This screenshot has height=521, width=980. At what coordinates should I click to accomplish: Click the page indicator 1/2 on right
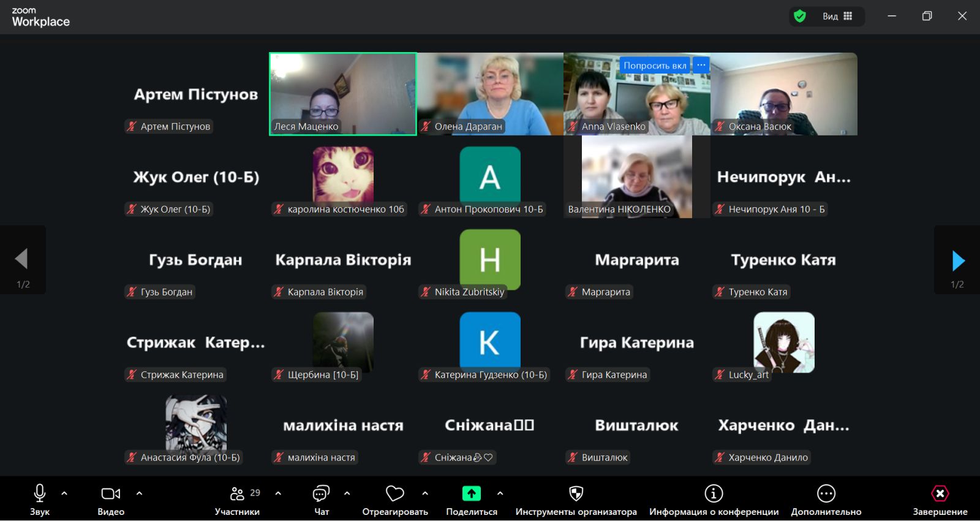[x=957, y=284]
